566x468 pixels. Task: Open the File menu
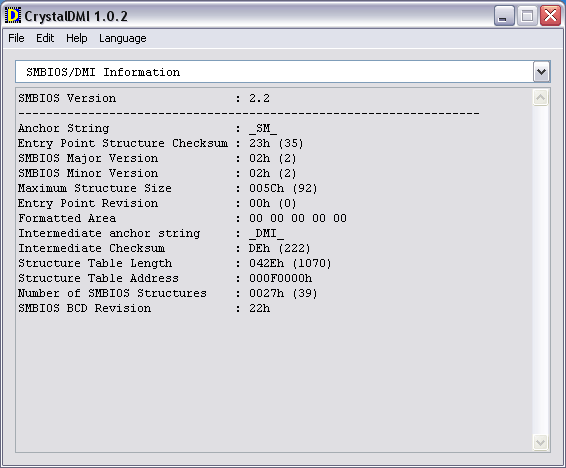click(x=16, y=38)
